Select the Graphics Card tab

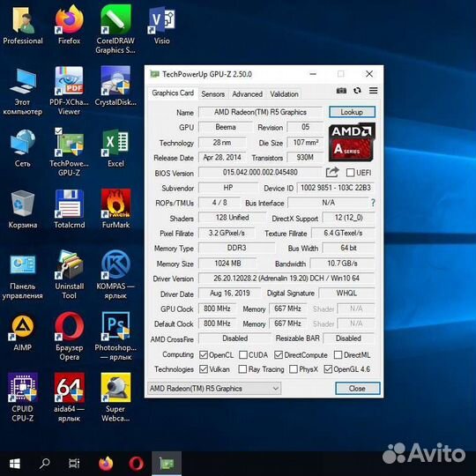coord(173,93)
